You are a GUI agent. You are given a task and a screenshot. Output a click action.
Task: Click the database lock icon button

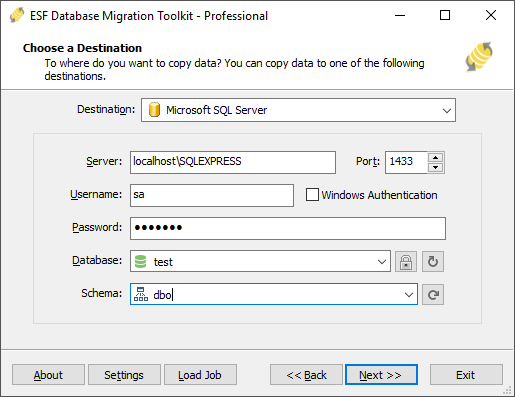406,262
